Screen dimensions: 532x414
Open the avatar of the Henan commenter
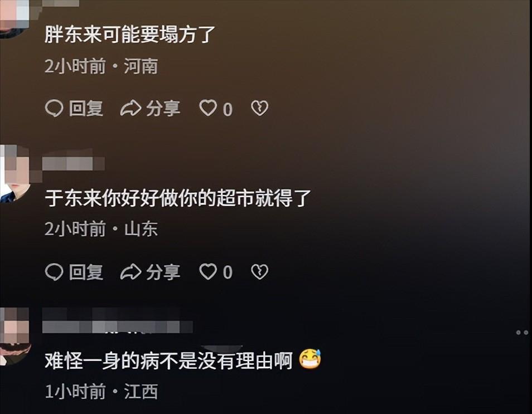(x=15, y=18)
